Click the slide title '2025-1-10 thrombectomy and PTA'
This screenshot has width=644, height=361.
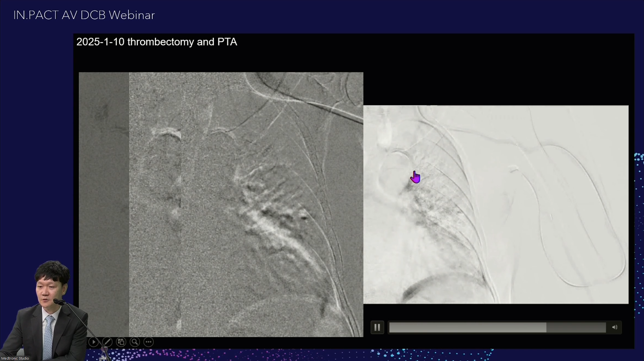[157, 42]
